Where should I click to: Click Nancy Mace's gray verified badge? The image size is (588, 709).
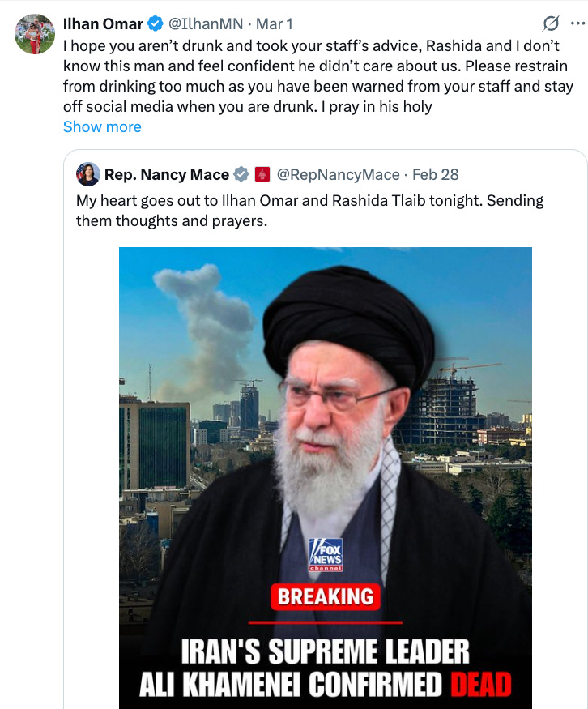[241, 174]
